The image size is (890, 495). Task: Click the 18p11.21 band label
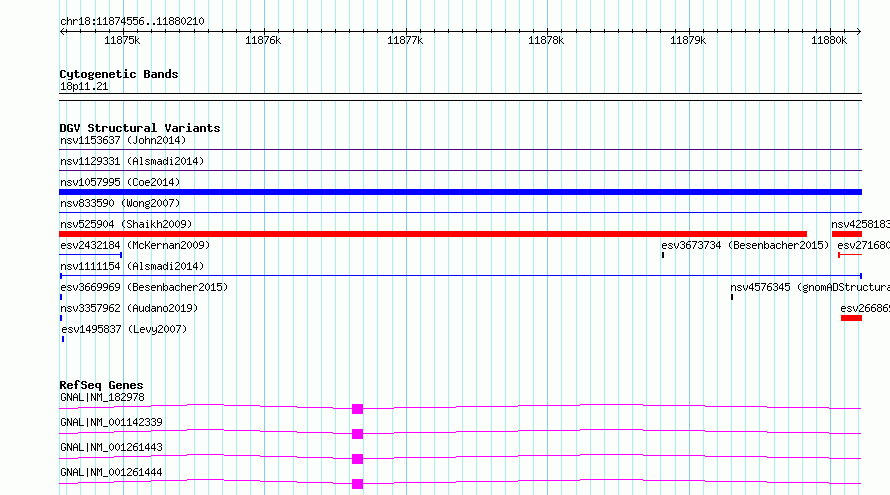[x=84, y=86]
